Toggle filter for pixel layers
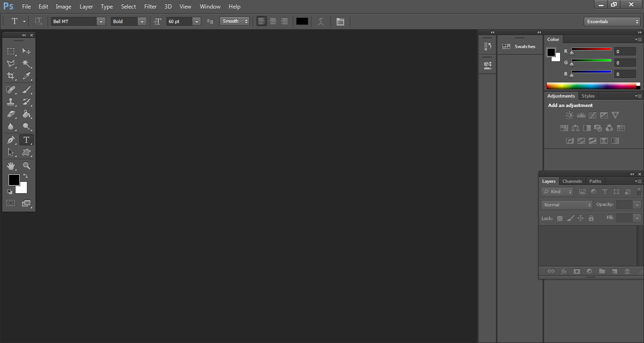This screenshot has height=343, width=644. coord(582,192)
